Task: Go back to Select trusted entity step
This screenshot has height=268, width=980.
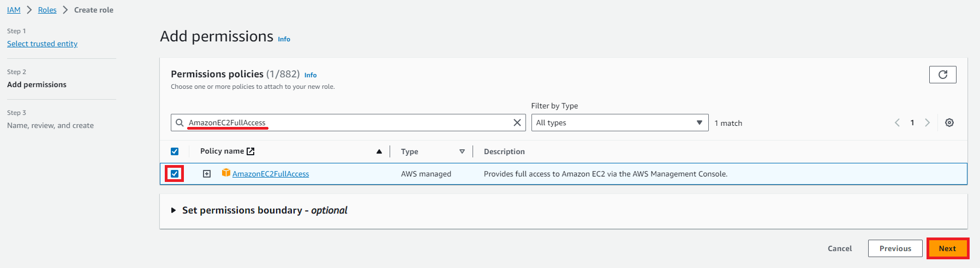Action: [x=42, y=44]
